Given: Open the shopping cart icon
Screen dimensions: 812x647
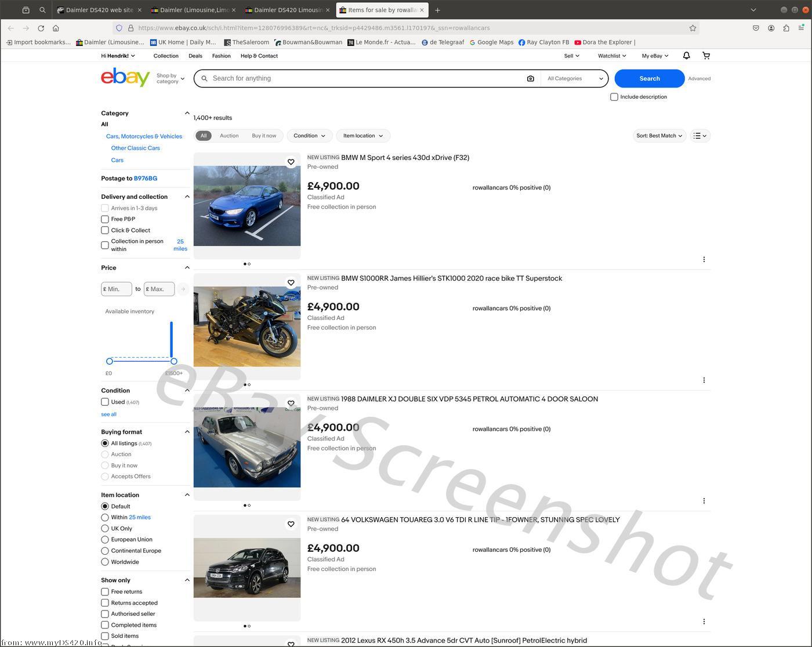Looking at the screenshot, I should tap(706, 56).
